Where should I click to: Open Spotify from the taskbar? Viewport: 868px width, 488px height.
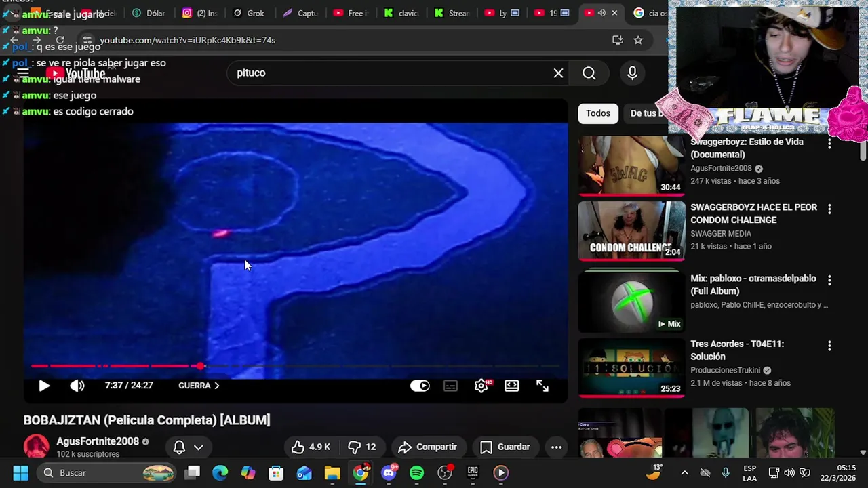click(x=417, y=473)
